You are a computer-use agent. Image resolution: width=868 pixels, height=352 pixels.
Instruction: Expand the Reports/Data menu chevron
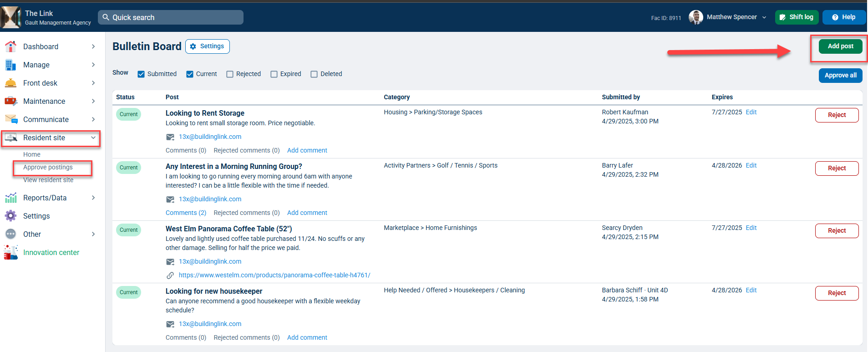93,198
